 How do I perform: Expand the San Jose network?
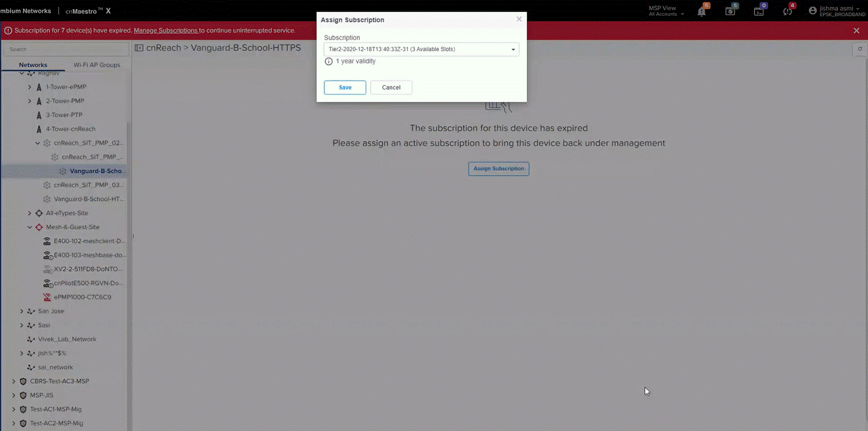click(x=22, y=311)
